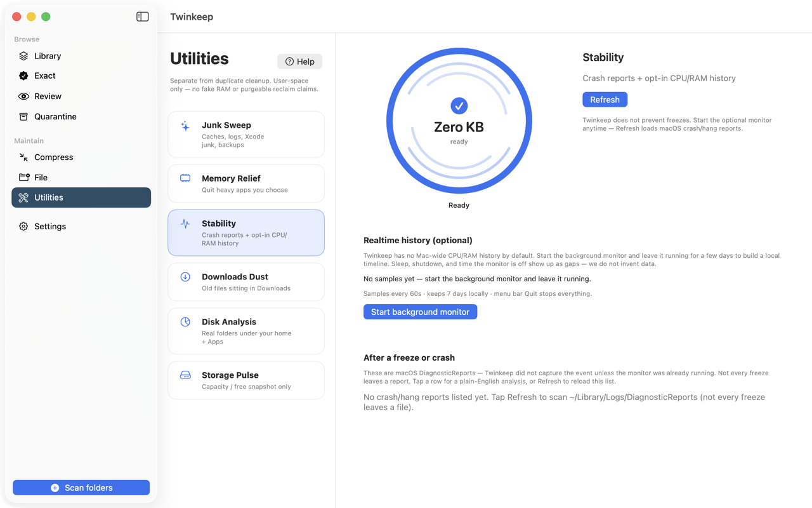The height and width of the screenshot is (508, 812).
Task: Select Compress in the sidebar
Action: coord(81,157)
